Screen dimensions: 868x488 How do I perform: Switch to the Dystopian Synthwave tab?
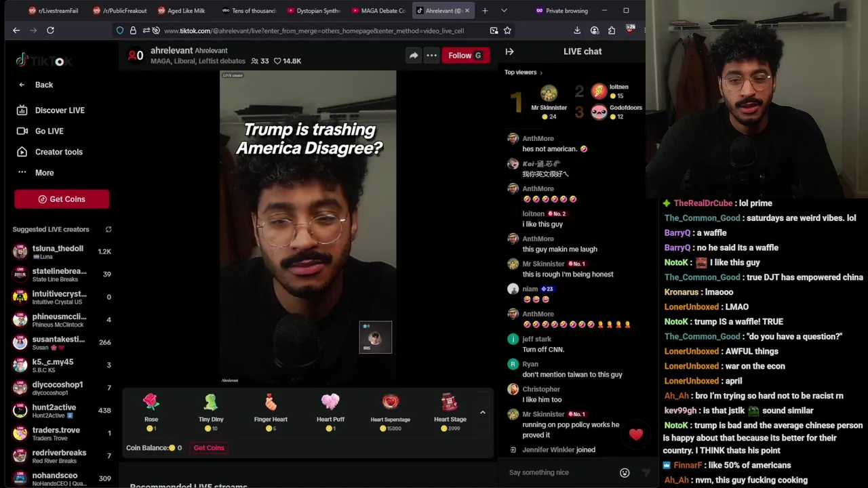pos(313,11)
